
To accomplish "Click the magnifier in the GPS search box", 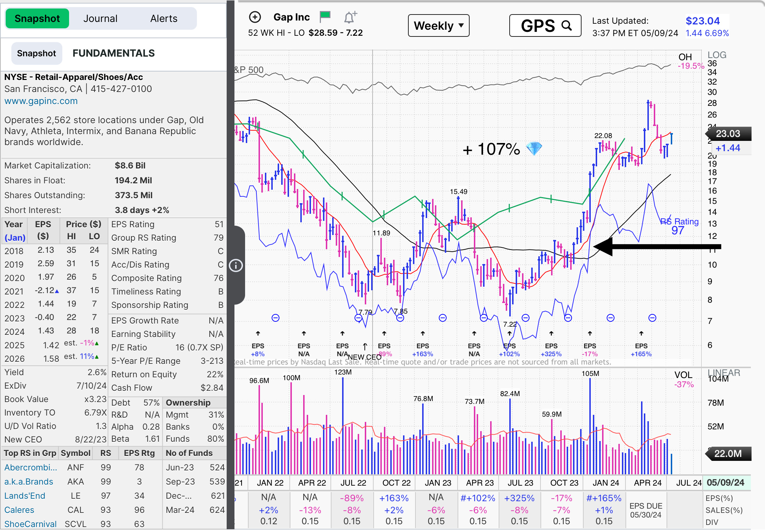I will 567,25.
